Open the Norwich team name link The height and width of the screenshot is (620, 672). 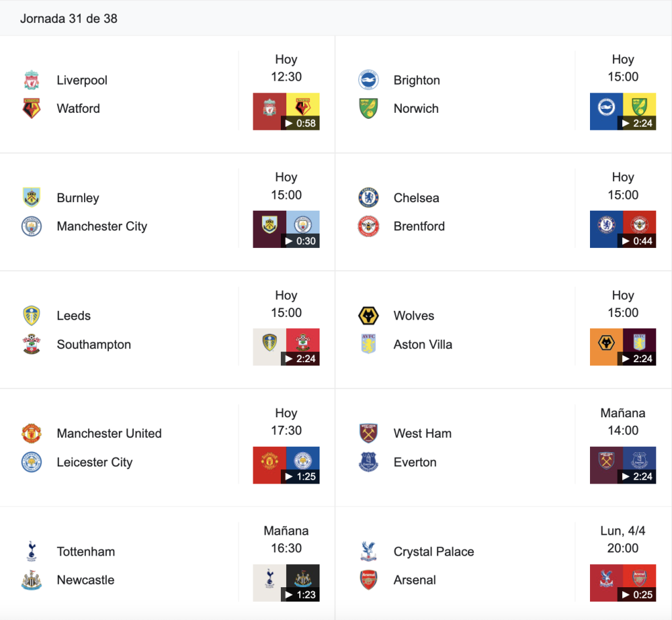click(x=415, y=108)
